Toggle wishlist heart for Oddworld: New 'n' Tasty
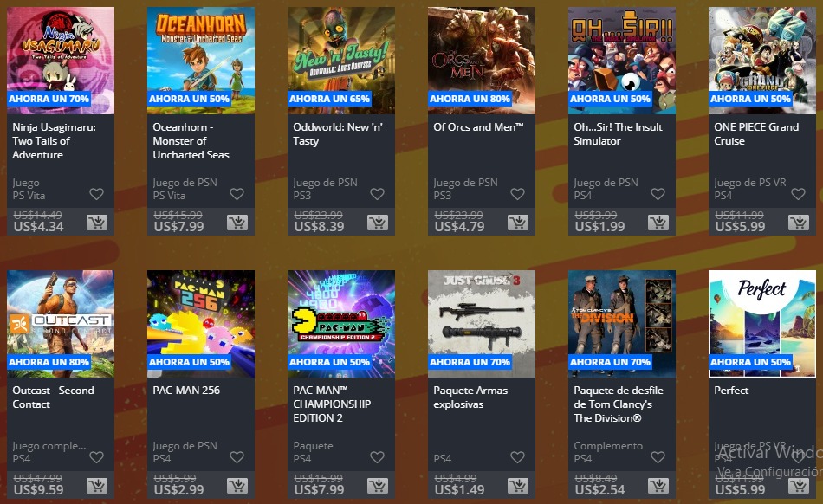 378,194
